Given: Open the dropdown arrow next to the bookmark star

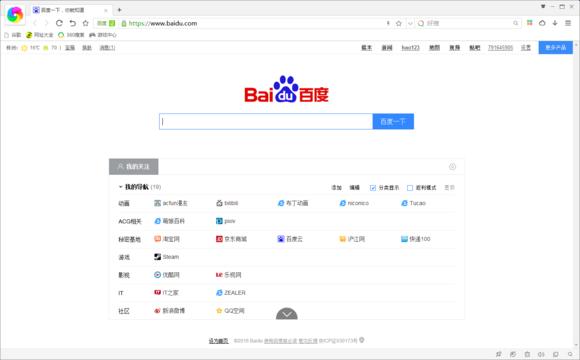Looking at the screenshot, I should click(x=410, y=23).
